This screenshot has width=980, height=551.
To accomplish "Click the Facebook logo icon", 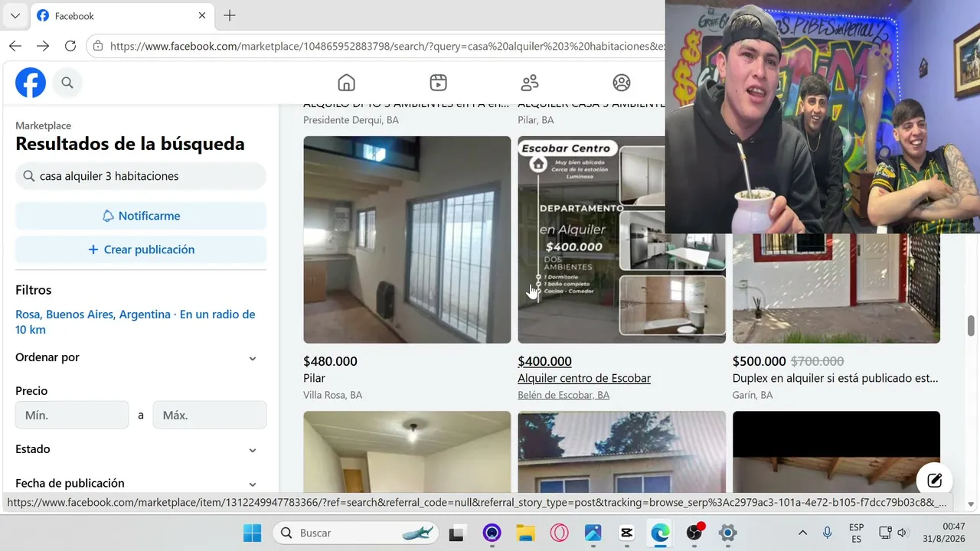I will click(31, 83).
